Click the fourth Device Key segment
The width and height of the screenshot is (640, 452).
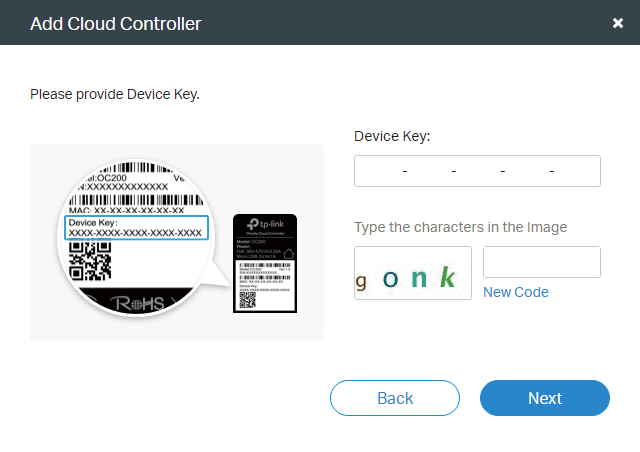coord(527,172)
